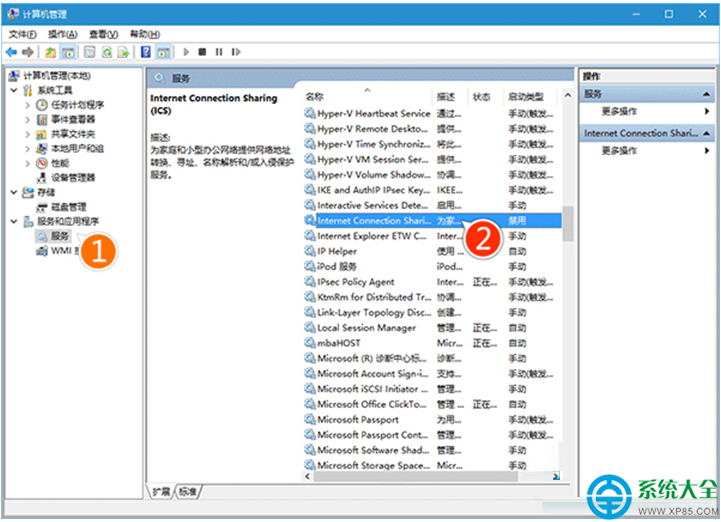Select Microsoft Storage Space... service

pos(432,466)
